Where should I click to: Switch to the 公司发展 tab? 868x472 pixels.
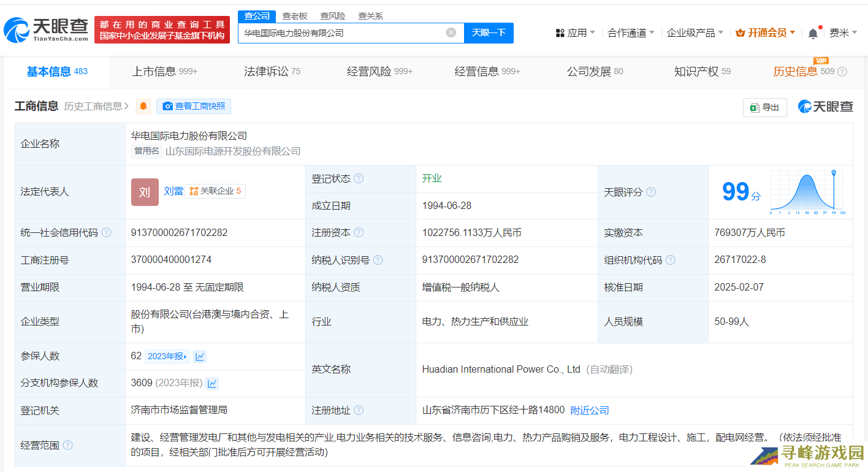coord(595,72)
